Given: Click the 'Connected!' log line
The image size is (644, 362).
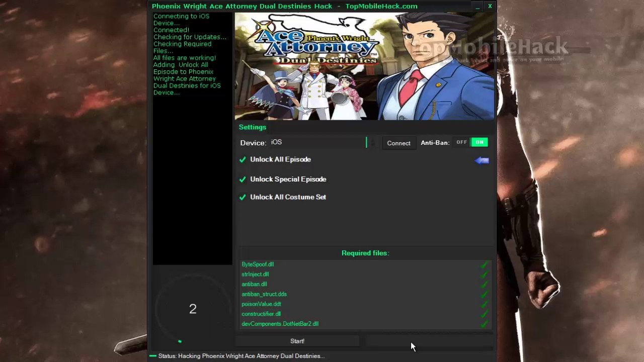Looking at the screenshot, I should pos(171,30).
